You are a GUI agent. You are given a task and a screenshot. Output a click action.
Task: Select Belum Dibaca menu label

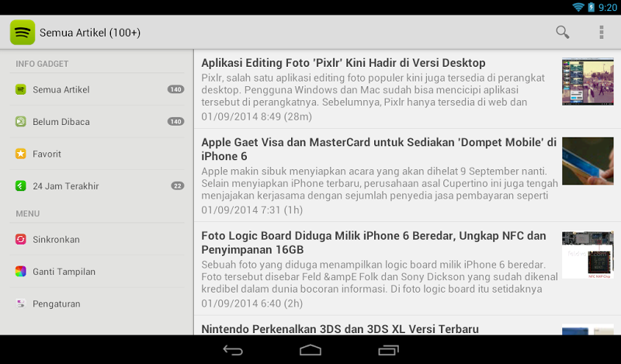[x=61, y=122]
